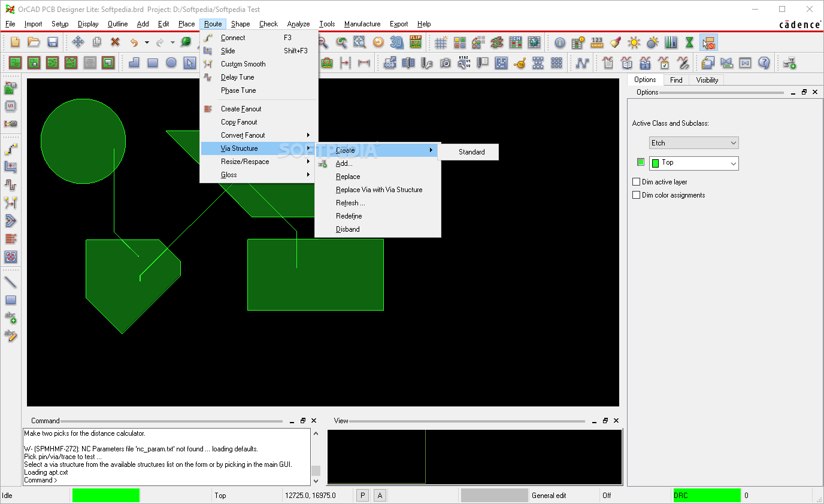
Task: Click the Add Connect icon in left sidebar
Action: click(11, 149)
